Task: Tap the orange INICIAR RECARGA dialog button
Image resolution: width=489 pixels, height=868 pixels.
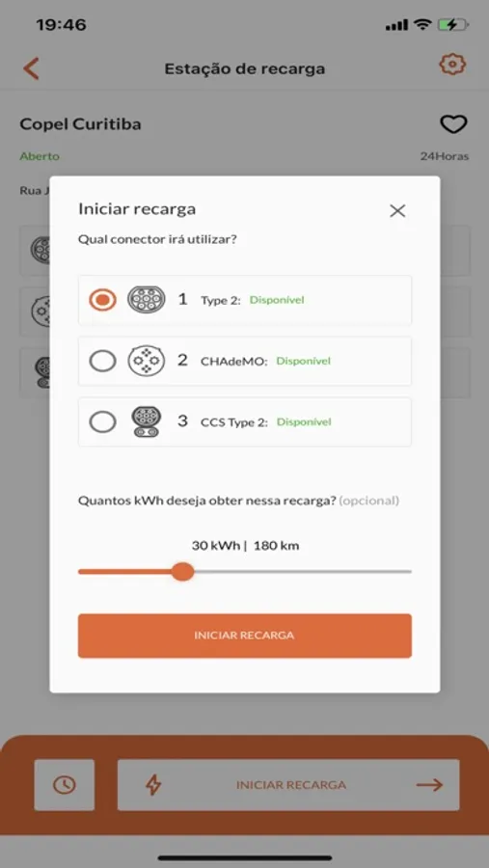Action: [x=244, y=636]
